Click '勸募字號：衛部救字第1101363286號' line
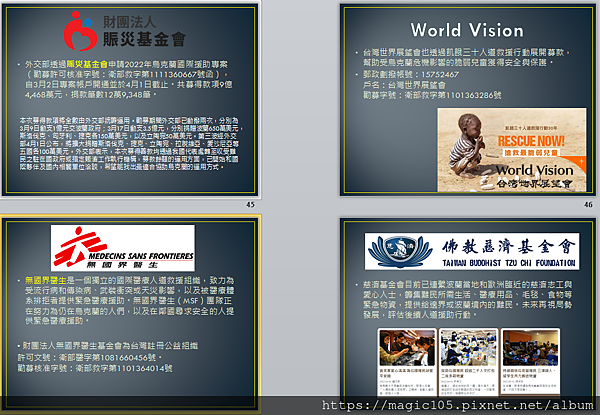This screenshot has height=415, width=600. pyautogui.click(x=432, y=95)
